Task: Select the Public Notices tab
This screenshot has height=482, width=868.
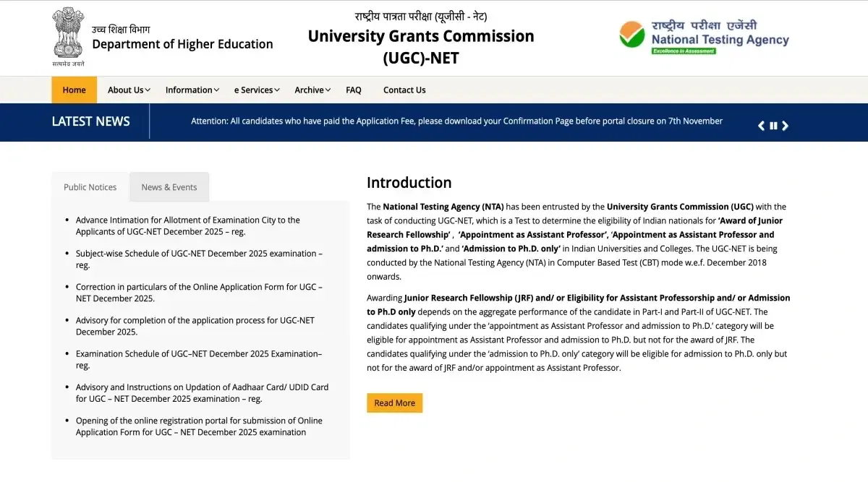Action: (90, 187)
